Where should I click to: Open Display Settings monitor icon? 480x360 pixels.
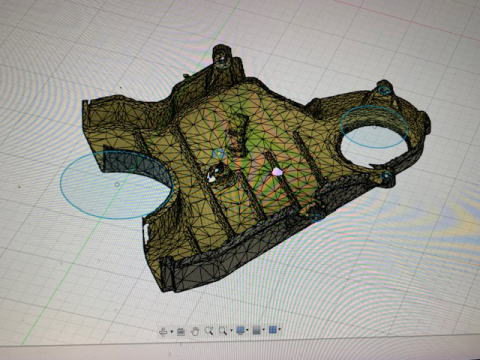click(240, 330)
